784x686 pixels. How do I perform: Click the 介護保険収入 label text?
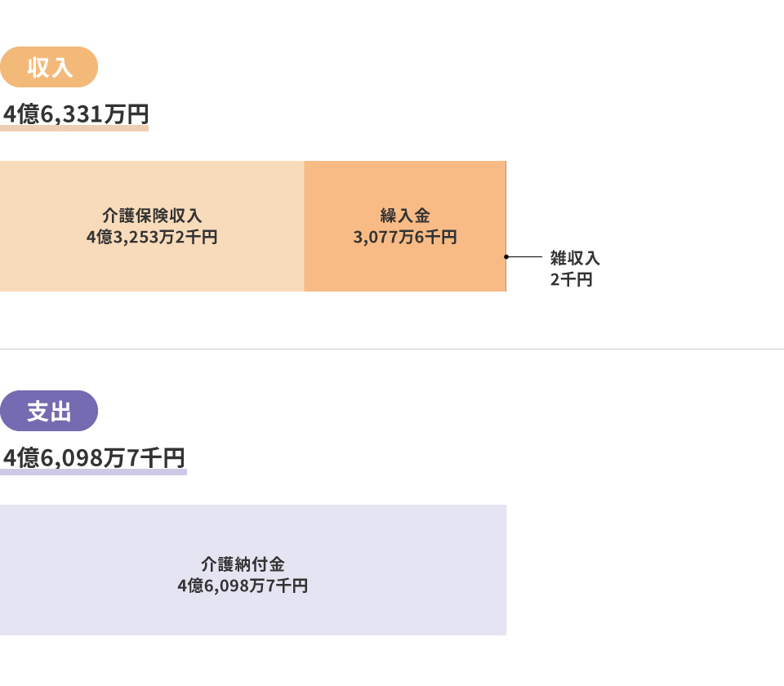click(x=152, y=216)
